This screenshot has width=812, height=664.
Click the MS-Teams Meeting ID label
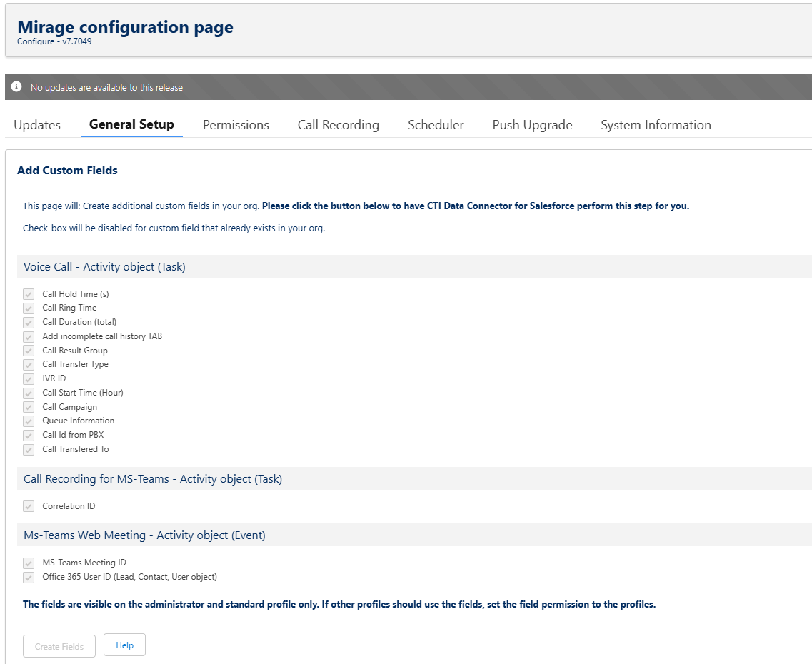[x=84, y=562]
